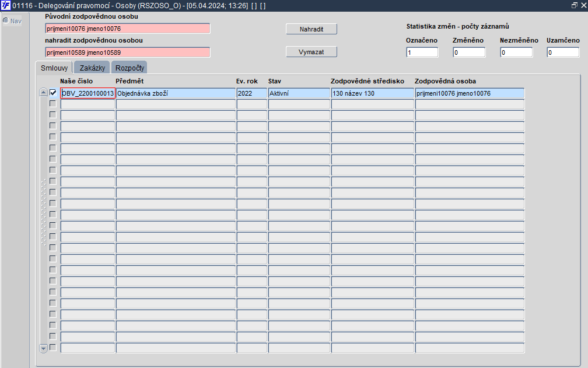Click the 130 název 130 cell
The width and height of the screenshot is (588, 368).
[372, 93]
